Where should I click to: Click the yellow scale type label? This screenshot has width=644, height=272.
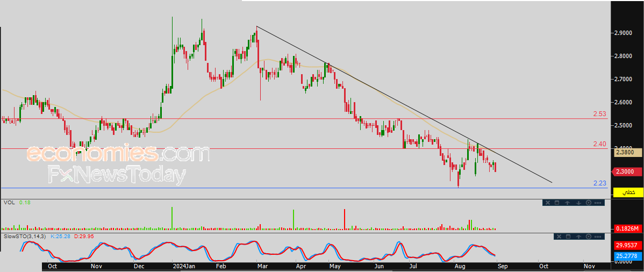(628, 192)
